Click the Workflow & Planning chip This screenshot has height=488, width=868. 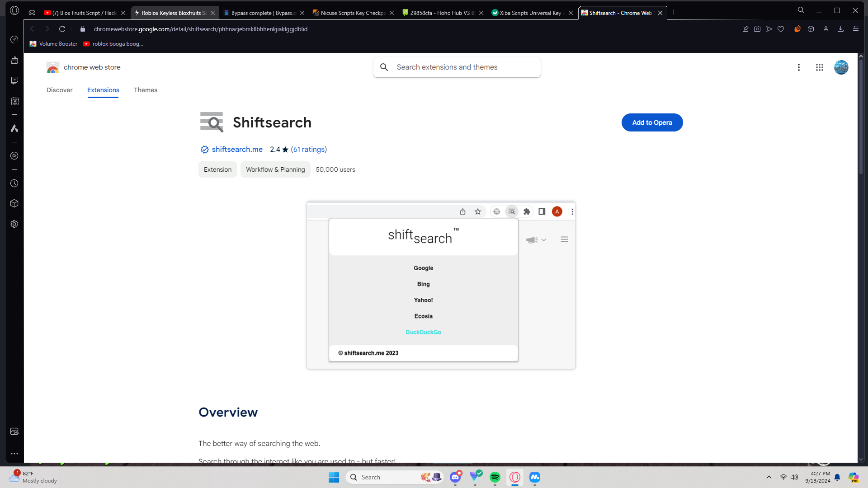275,169
